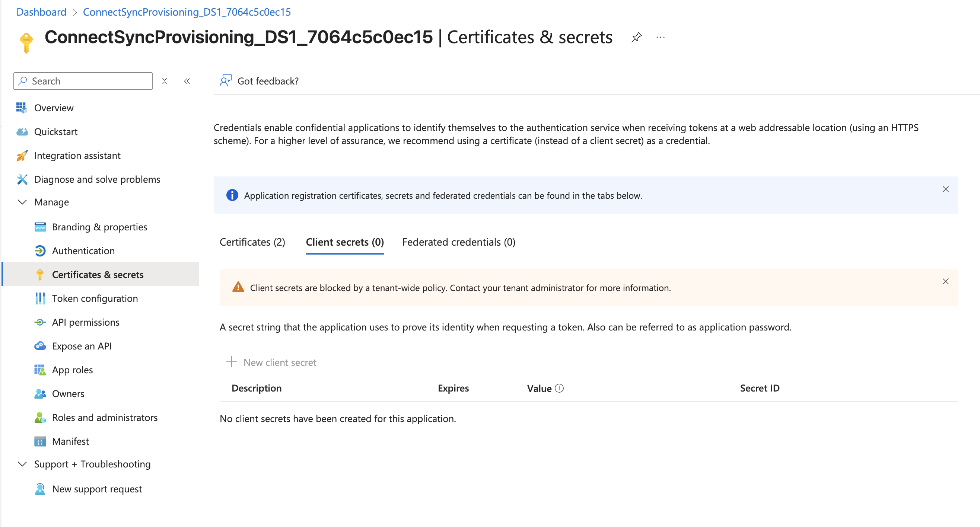Sort by the Description column header
Screen dimensions: 980x527
coord(257,388)
